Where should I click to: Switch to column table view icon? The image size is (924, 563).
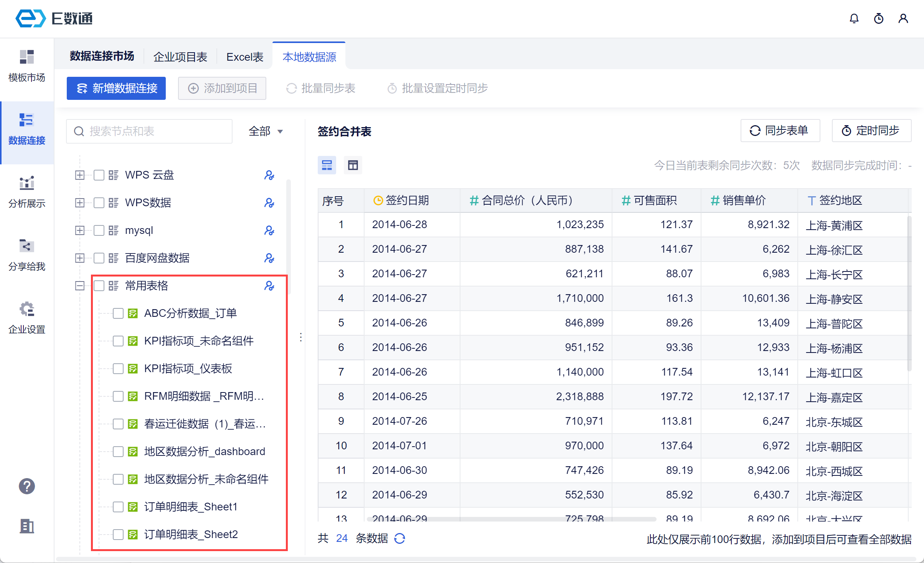click(353, 166)
